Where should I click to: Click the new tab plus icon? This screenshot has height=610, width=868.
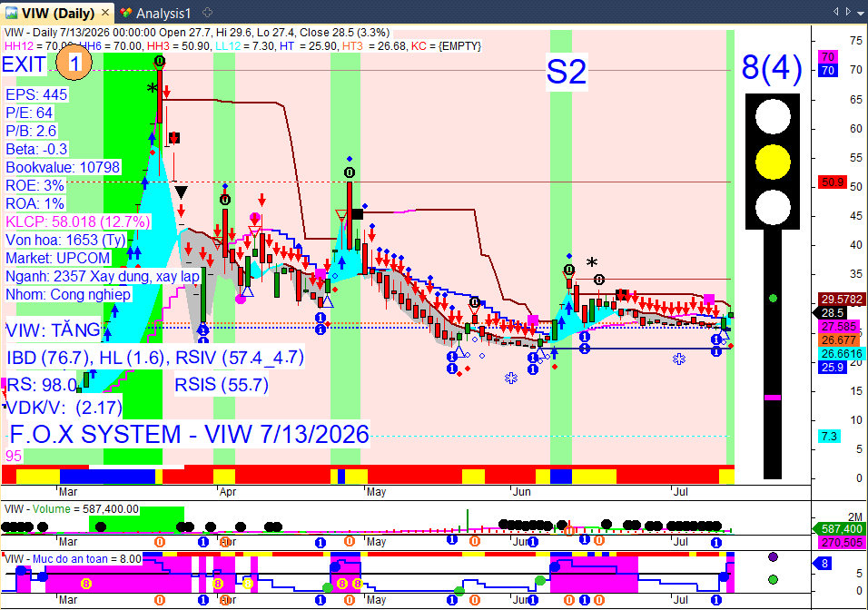coord(208,12)
